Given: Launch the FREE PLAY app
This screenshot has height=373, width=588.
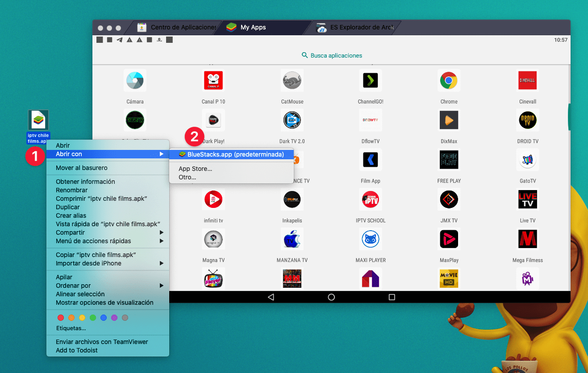Looking at the screenshot, I should (x=449, y=160).
